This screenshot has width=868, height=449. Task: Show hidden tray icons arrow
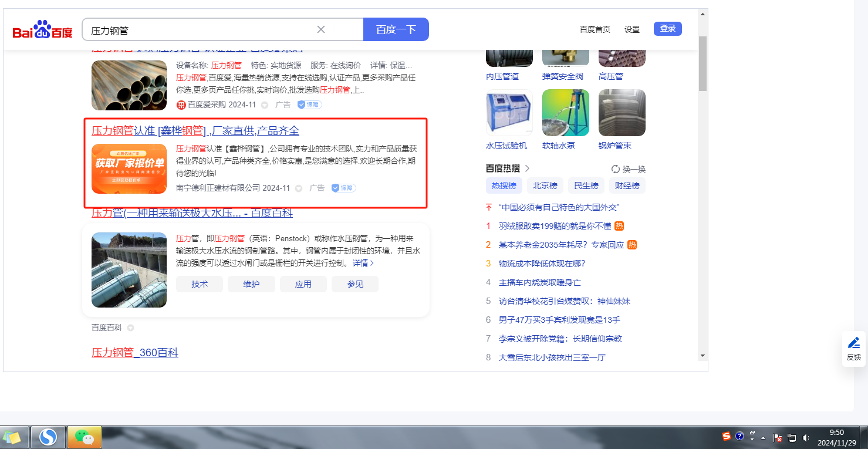[764, 438]
